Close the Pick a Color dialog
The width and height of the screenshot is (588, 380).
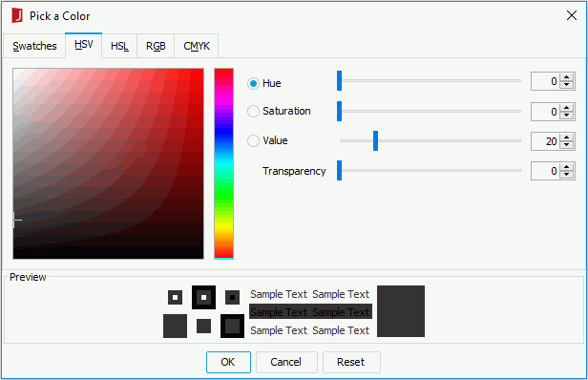click(x=572, y=15)
